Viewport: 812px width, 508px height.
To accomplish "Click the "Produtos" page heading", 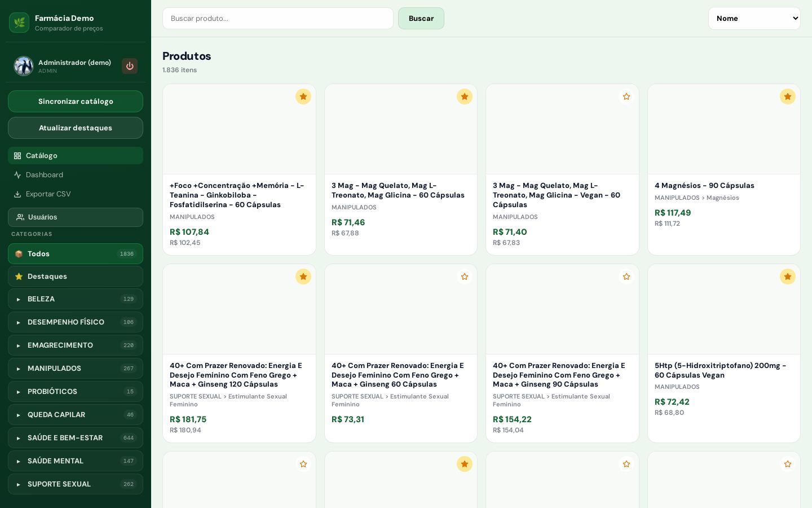I will pos(187,56).
